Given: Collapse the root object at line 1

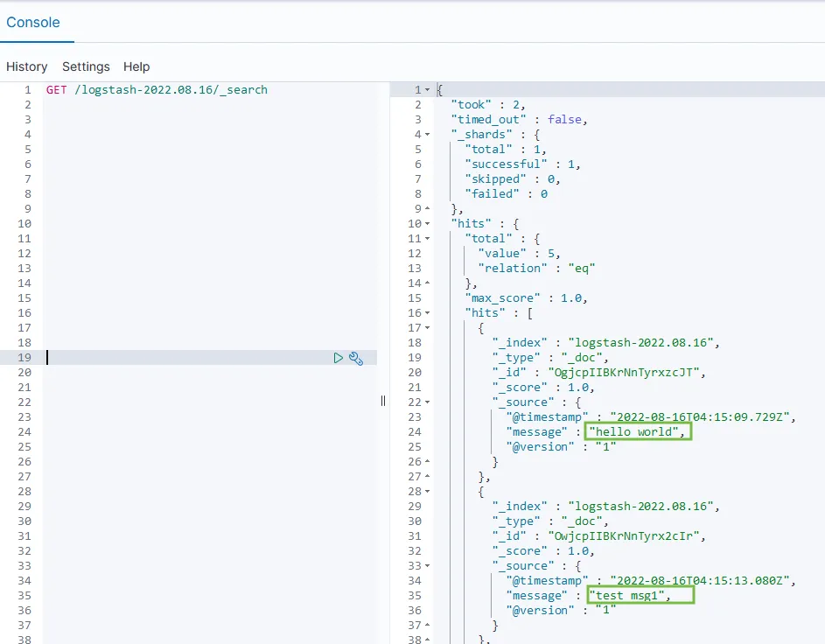Looking at the screenshot, I should click(x=427, y=90).
